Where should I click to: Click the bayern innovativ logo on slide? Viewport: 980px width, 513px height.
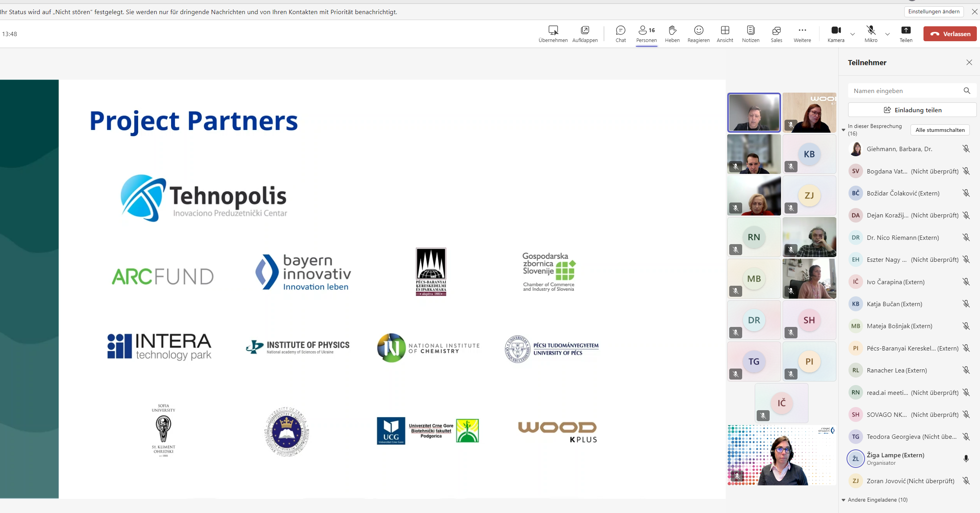(x=303, y=272)
